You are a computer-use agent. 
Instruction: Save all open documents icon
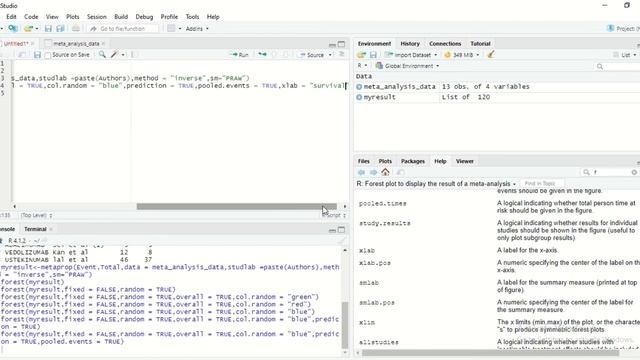tap(60, 29)
